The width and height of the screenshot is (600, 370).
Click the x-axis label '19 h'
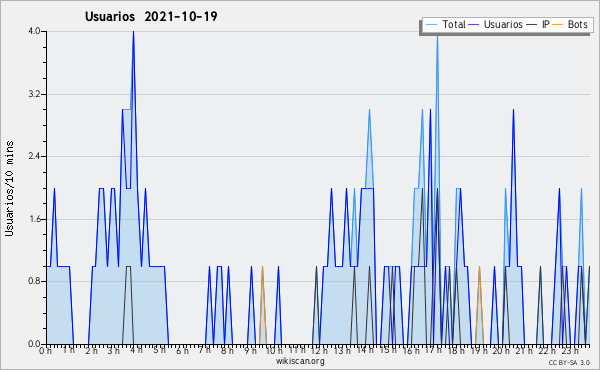478,351
